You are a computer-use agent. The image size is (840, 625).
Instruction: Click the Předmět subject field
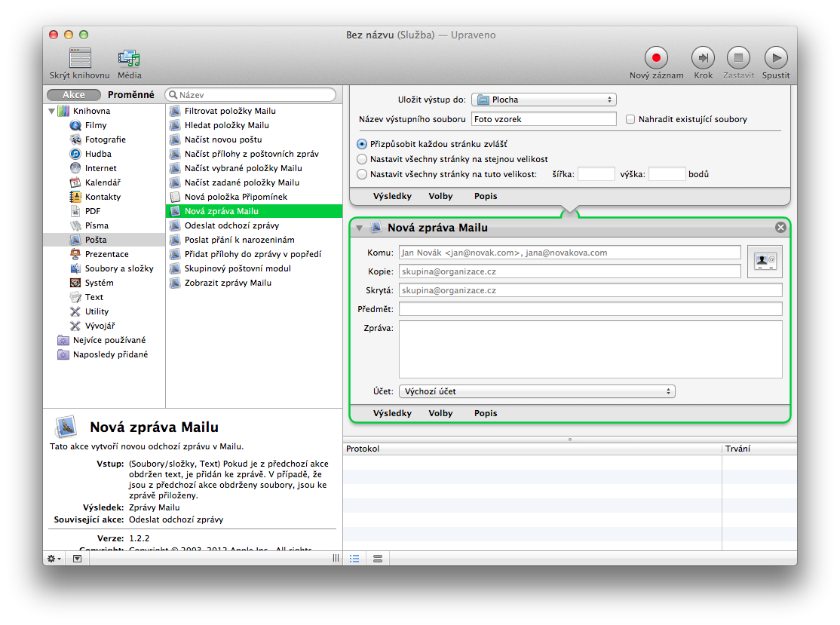pos(590,309)
